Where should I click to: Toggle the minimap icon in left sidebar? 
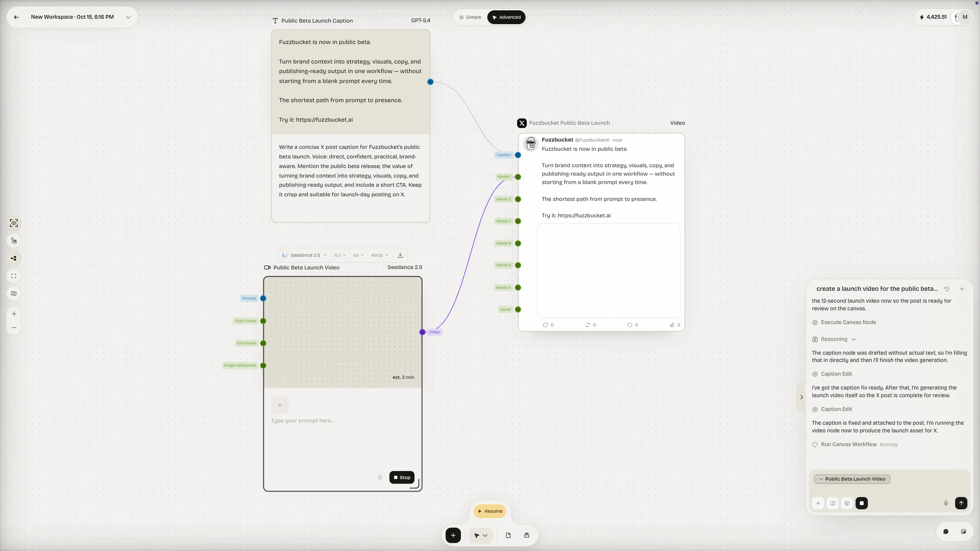[x=14, y=293]
